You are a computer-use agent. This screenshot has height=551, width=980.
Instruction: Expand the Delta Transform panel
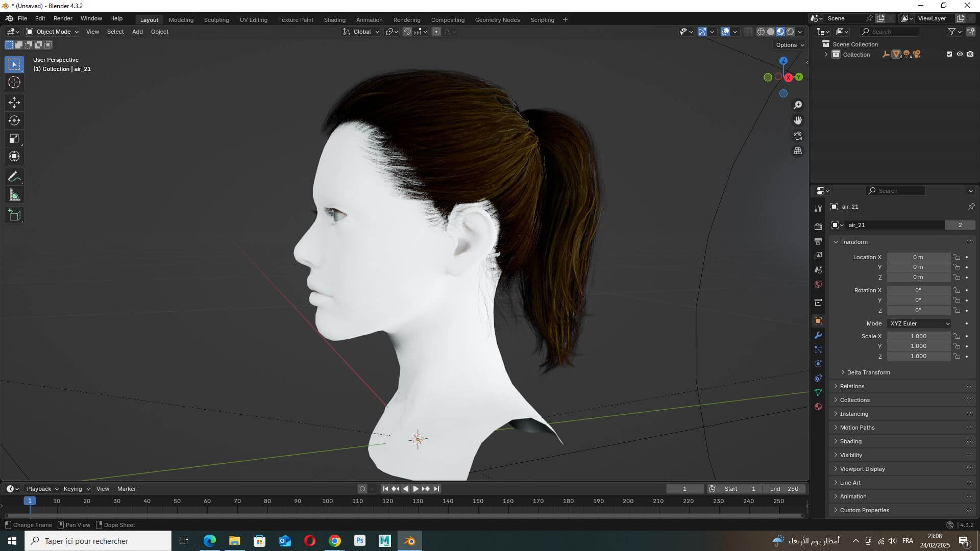coord(868,372)
